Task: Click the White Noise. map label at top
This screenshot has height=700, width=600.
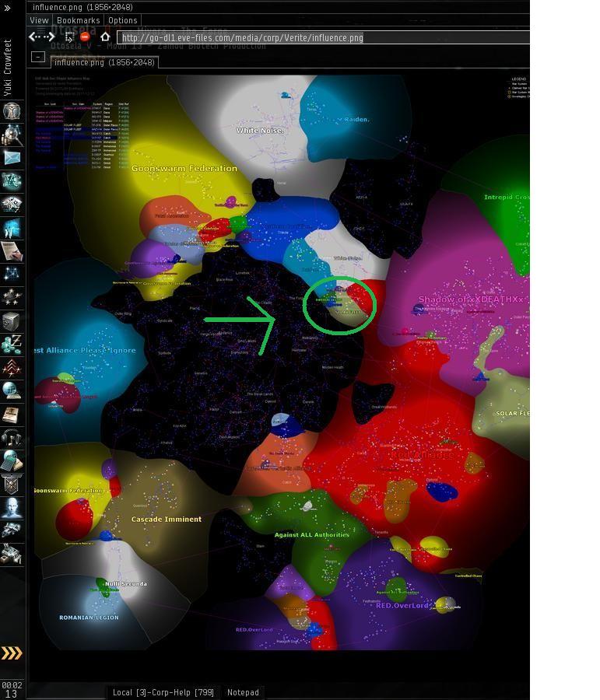Action: (x=260, y=131)
